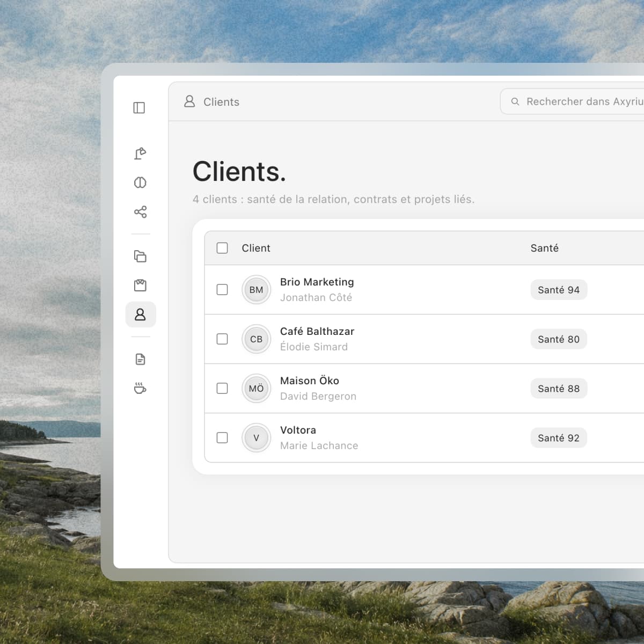
Task: Open the brain icon section in sidebar
Action: pos(140,182)
